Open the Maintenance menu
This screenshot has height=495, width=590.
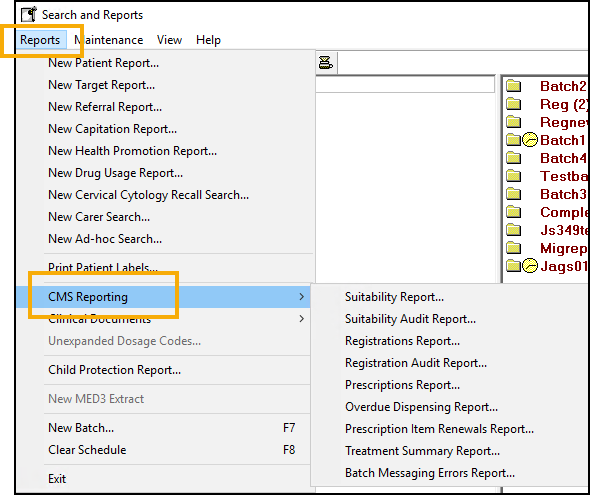[108, 40]
